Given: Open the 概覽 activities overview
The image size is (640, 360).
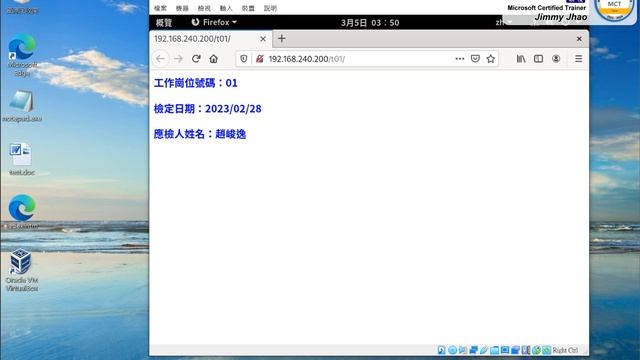Looking at the screenshot, I should (x=164, y=22).
